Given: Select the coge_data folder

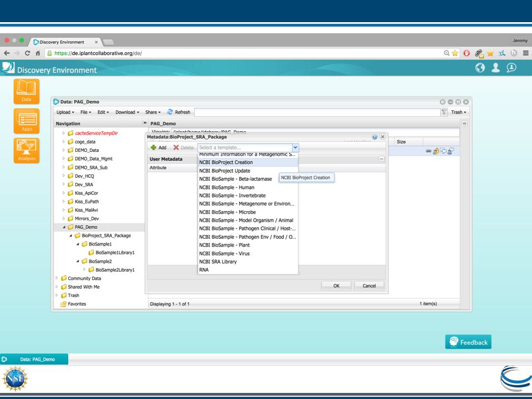Looking at the screenshot, I should pyautogui.click(x=85, y=141).
